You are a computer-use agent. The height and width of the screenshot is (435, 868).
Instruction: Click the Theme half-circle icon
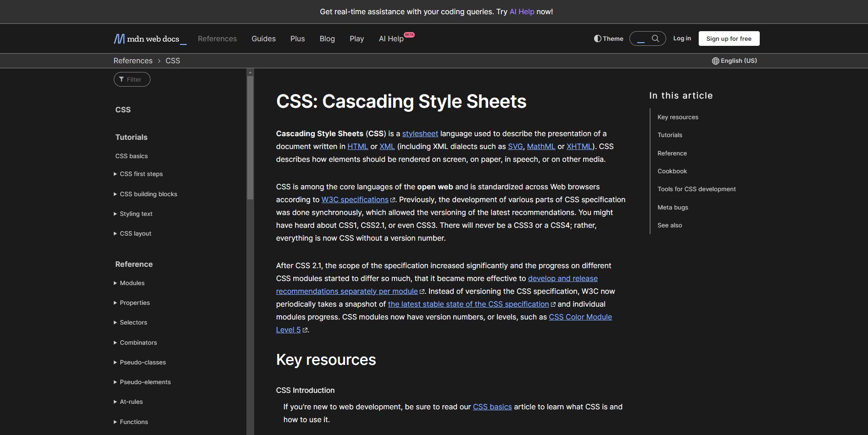(x=597, y=39)
